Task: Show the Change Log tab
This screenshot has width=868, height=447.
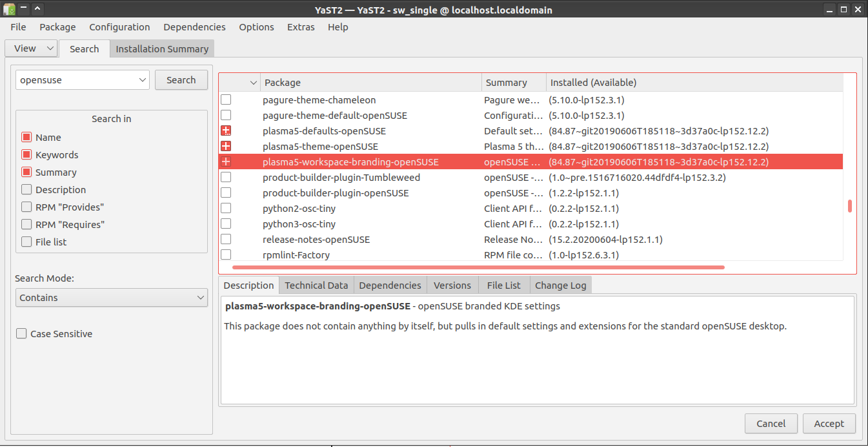Action: pos(560,285)
